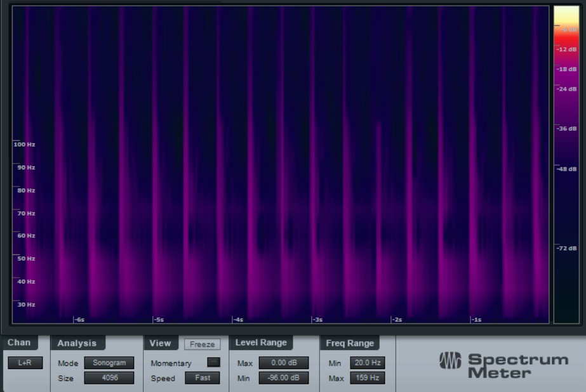Click the -3s time marker

317,320
